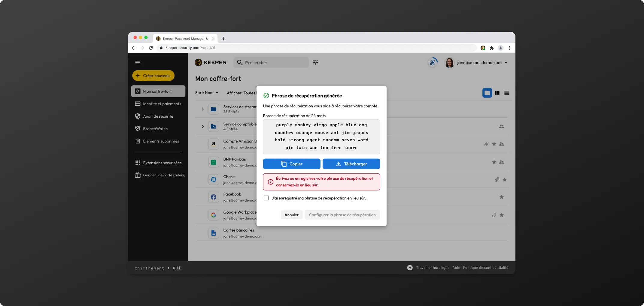Open the Afficher: Toutes filter
644x306 pixels.
point(241,93)
